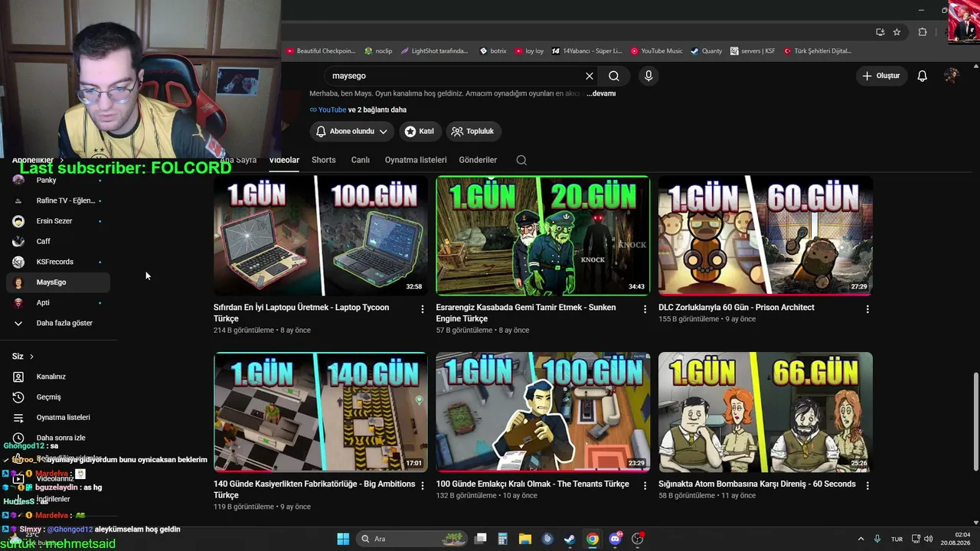Open the KSFrecords subscription channel

tap(58, 262)
